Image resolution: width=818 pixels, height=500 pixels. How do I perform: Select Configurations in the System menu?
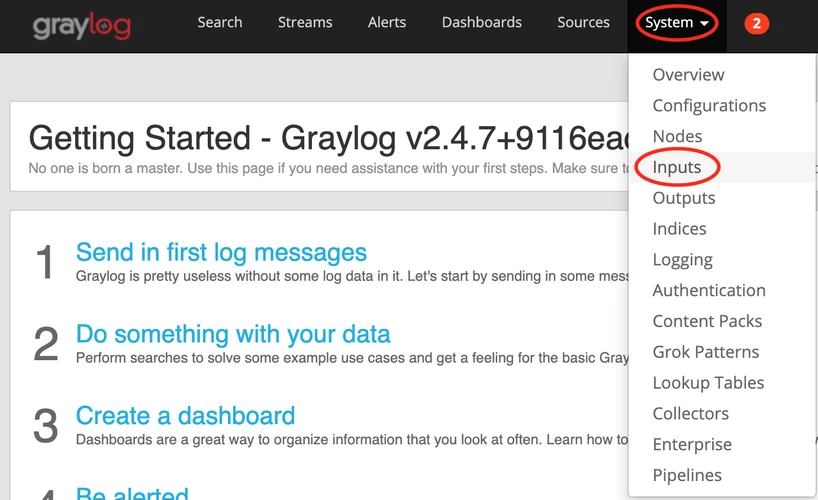coord(709,105)
